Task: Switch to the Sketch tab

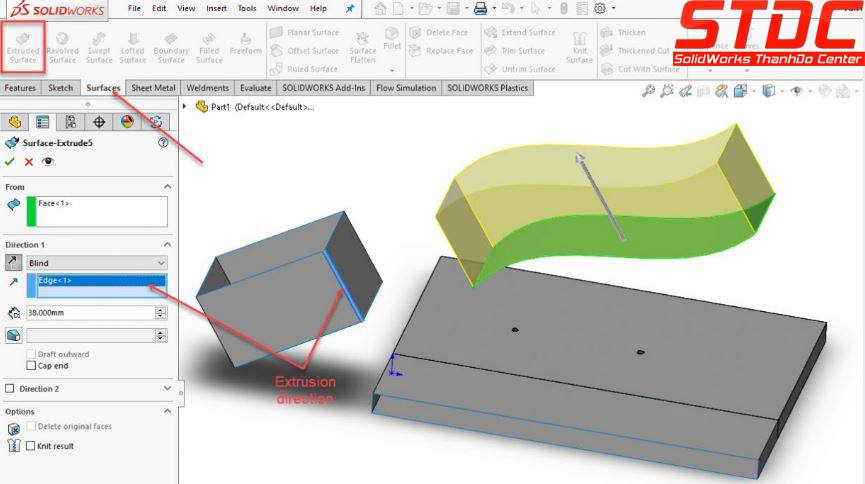Action: point(60,88)
